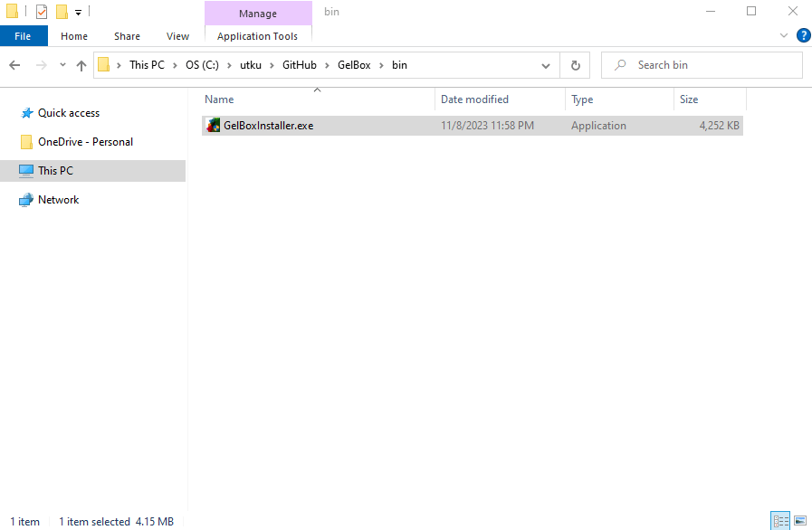Click the address bar folder icon
The width and height of the screenshot is (812, 530).
coord(103,65)
